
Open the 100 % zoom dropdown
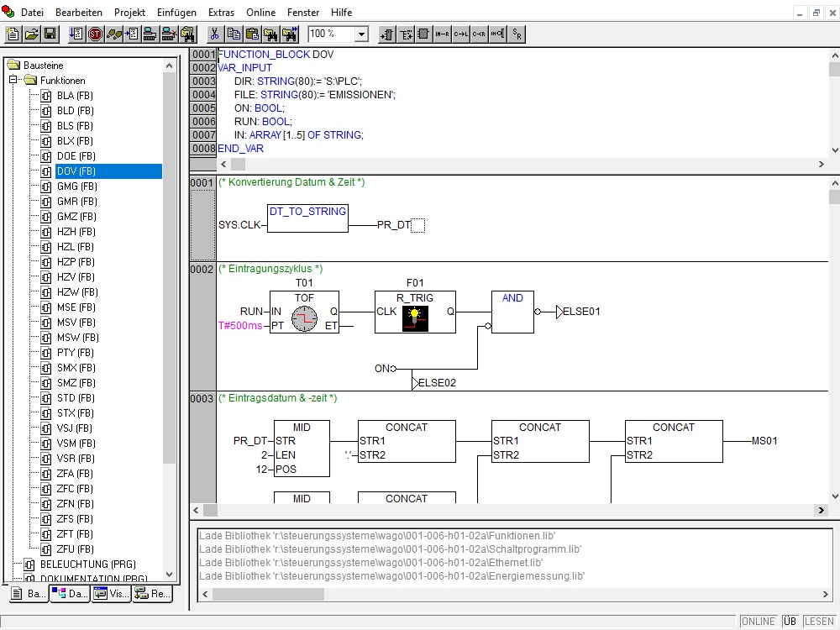coord(361,34)
